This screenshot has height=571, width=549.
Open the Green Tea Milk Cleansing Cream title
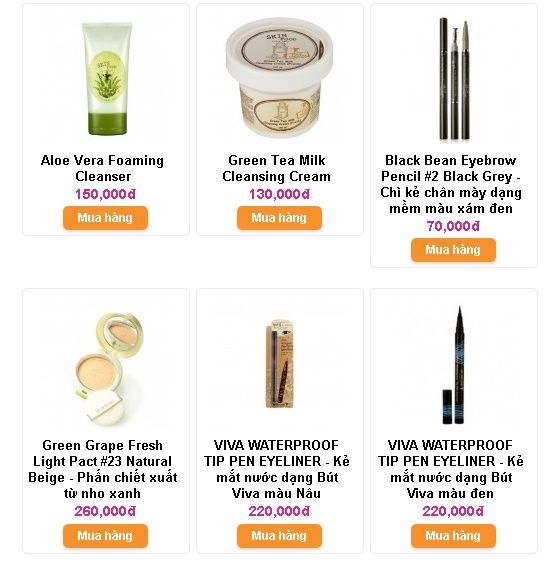coord(277,168)
